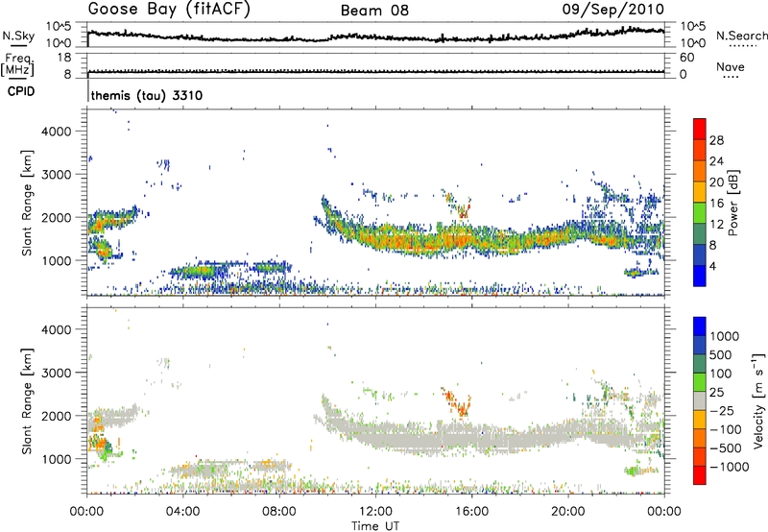Click power colorbar tick label '16'

click(x=716, y=204)
